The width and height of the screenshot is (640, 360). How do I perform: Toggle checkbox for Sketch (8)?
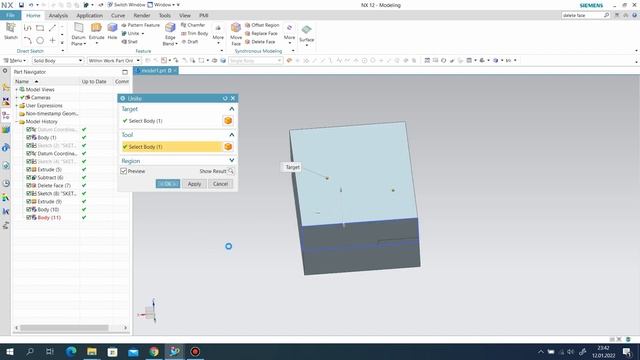point(29,193)
